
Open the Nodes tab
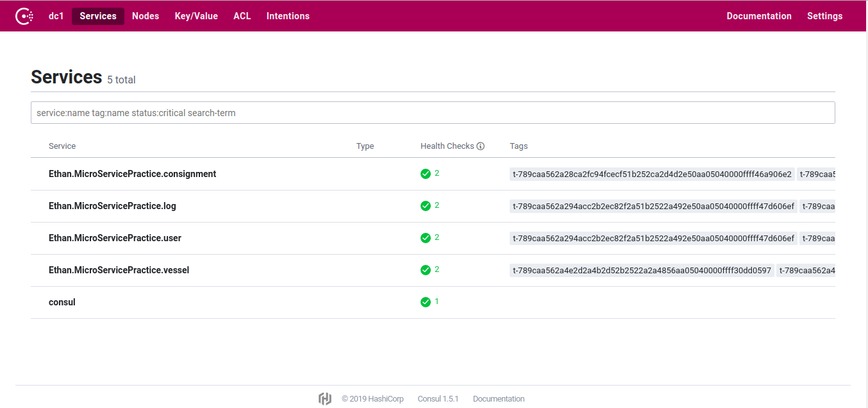(146, 16)
